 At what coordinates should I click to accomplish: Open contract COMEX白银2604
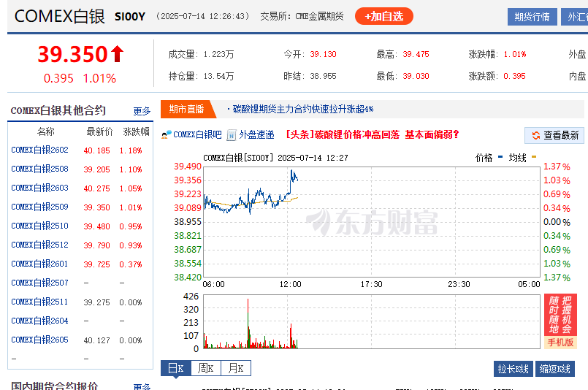[39, 321]
